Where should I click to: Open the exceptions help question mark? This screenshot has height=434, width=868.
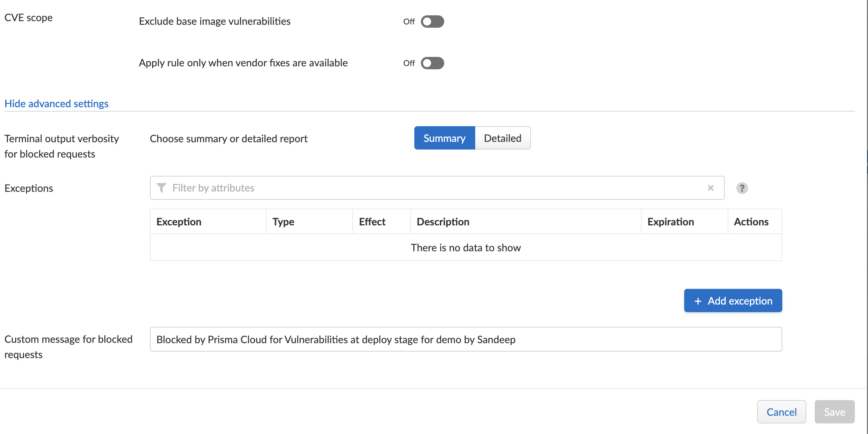[742, 188]
